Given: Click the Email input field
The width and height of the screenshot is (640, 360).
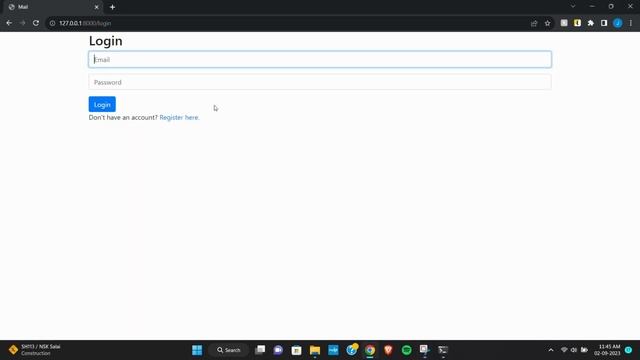Looking at the screenshot, I should [x=320, y=60].
